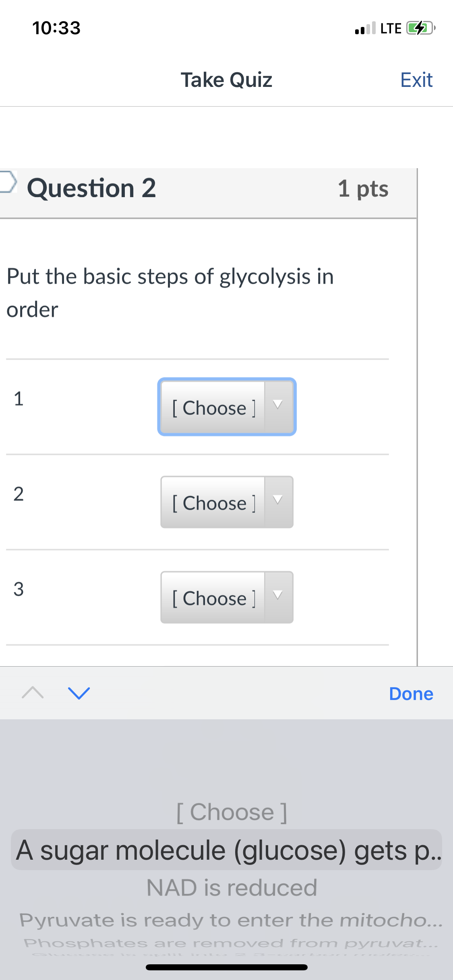Image resolution: width=453 pixels, height=980 pixels.
Task: Tap the previous field up arrow
Action: pos(33,693)
